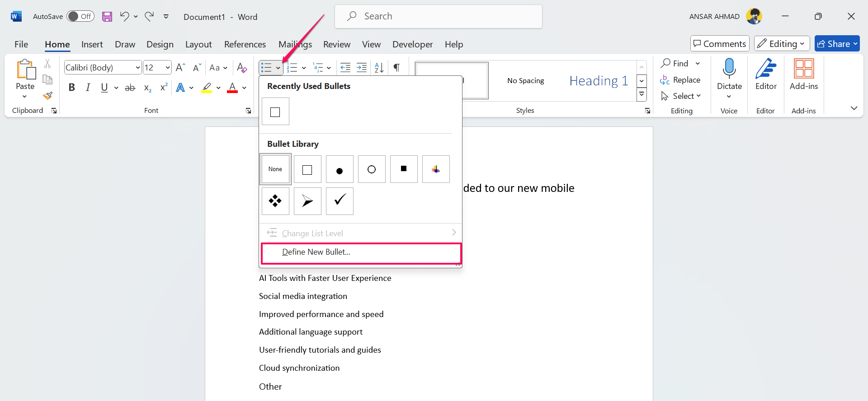
Task: Apply the No Spacing style
Action: [526, 81]
